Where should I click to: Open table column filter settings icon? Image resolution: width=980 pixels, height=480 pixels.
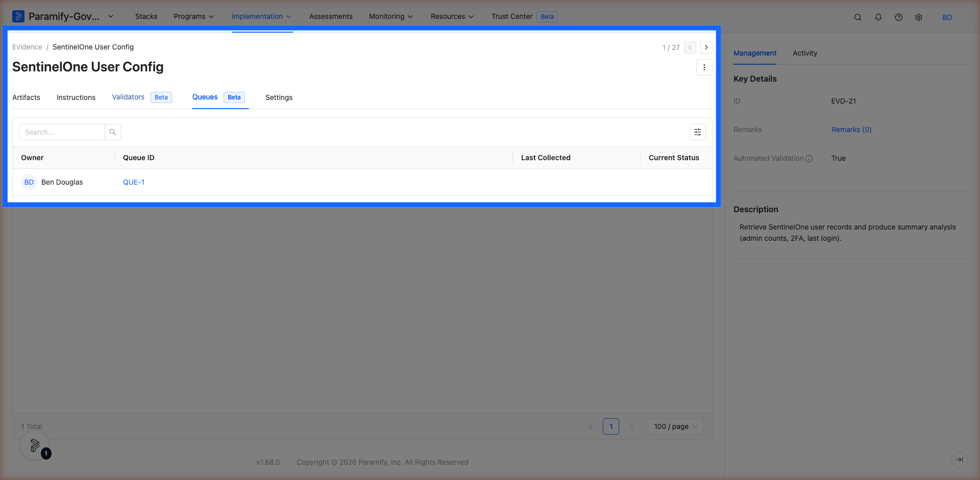click(698, 132)
